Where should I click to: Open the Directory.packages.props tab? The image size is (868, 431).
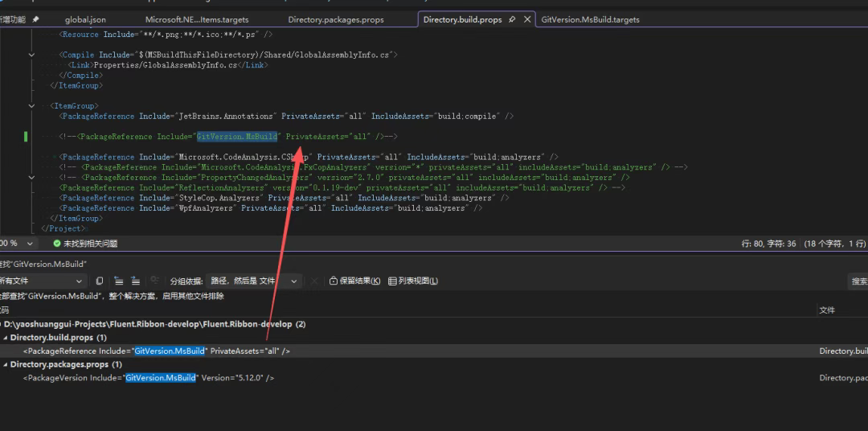point(335,19)
